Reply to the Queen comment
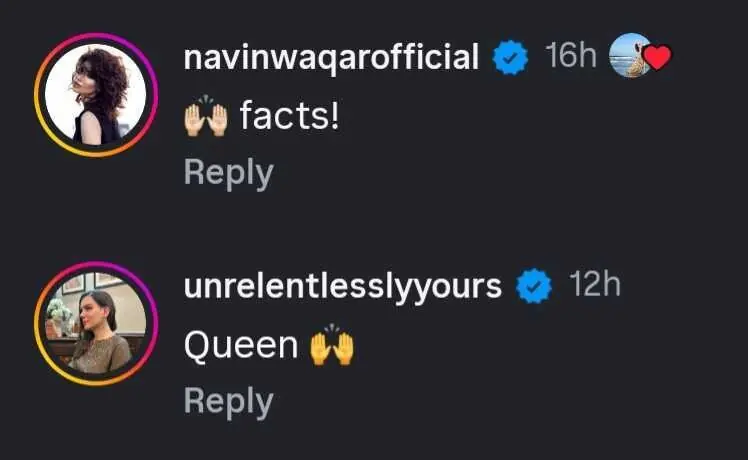The width and height of the screenshot is (748, 460). point(228,401)
